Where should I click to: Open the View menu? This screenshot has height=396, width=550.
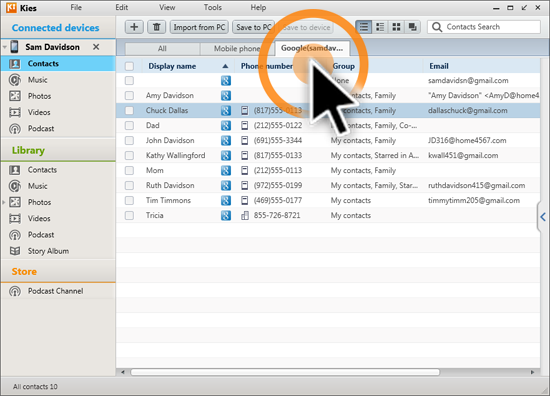167,7
